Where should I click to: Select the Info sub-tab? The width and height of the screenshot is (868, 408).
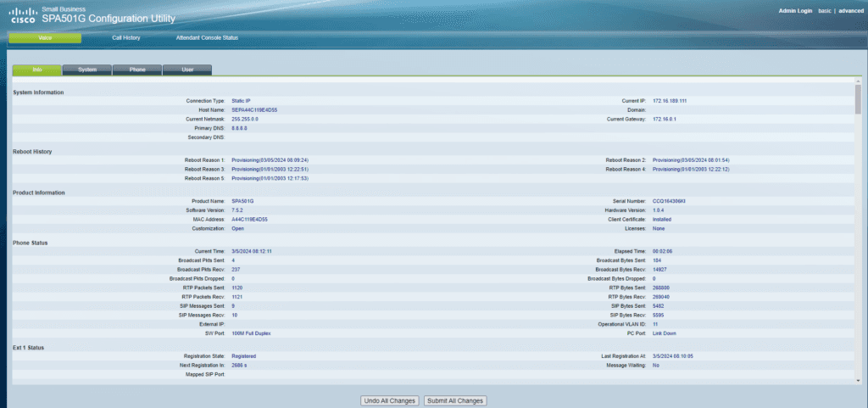pyautogui.click(x=36, y=70)
